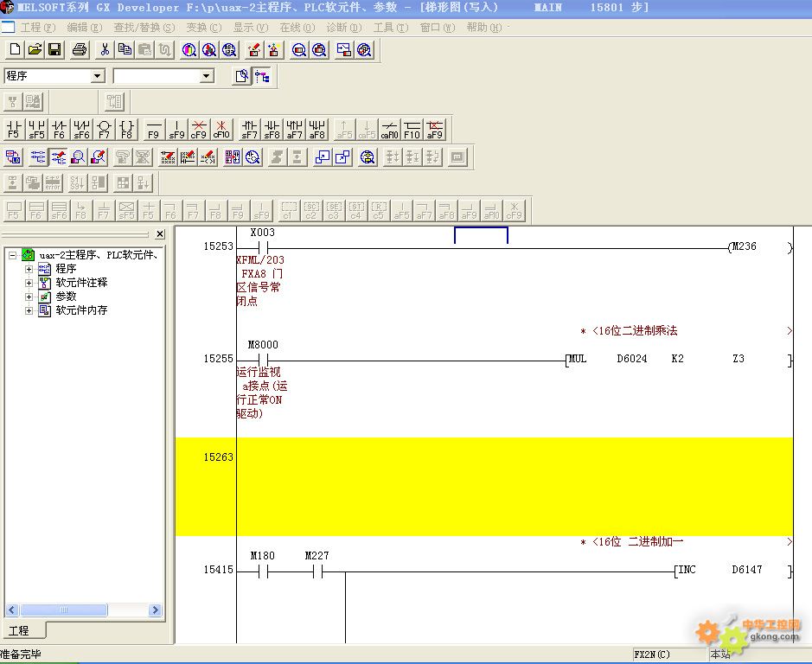Image resolution: width=812 pixels, height=664 pixels.
Task: Click the right arrow of the tree scrollbar
Action: 154,610
